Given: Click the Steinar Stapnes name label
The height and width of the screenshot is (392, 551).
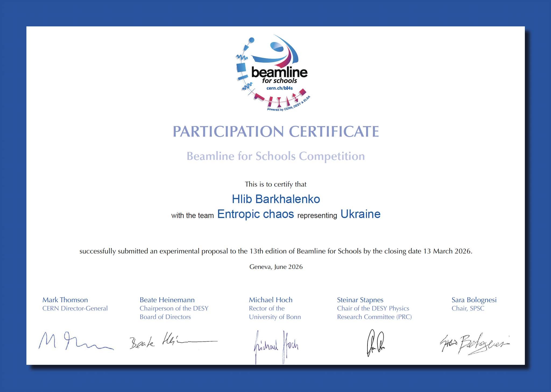Looking at the screenshot, I should tap(360, 300).
